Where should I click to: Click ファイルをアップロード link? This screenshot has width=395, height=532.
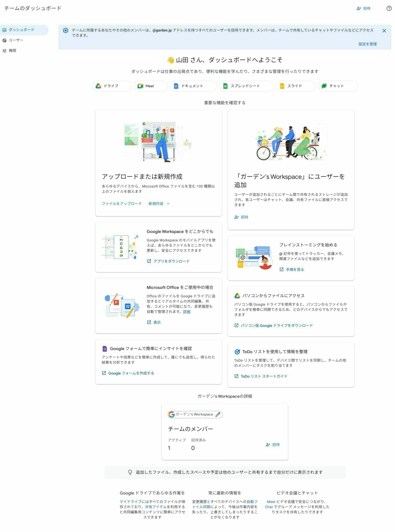[121, 203]
